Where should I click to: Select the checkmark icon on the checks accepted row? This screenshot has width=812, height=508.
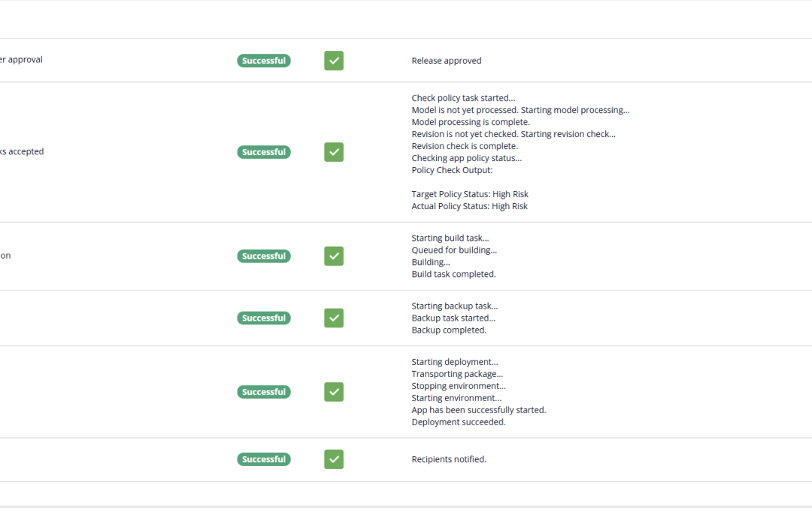click(x=334, y=151)
